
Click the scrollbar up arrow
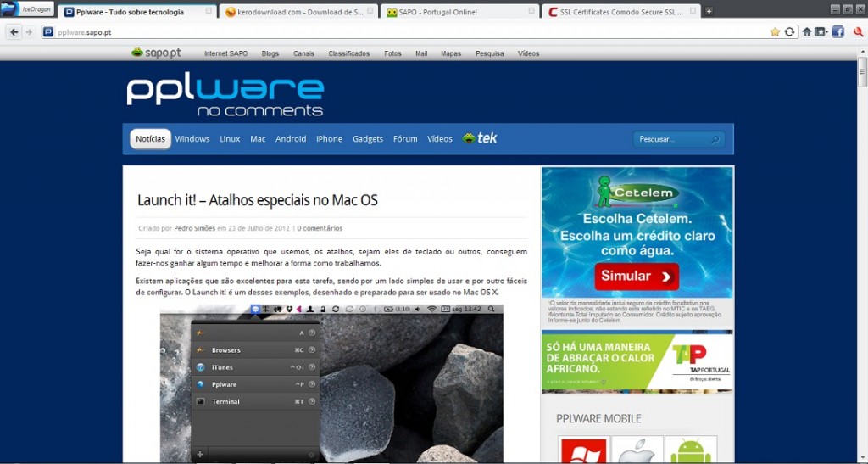point(862,52)
